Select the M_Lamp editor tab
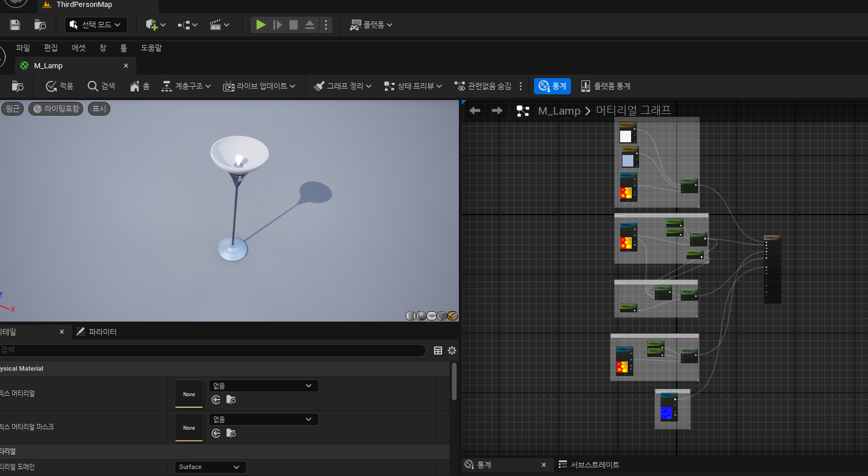The height and width of the screenshot is (476, 868). point(75,66)
